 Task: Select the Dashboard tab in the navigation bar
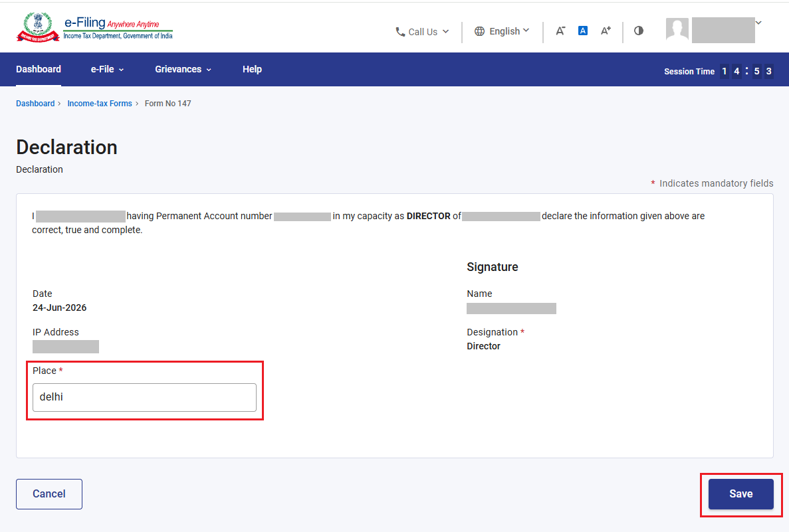(39, 69)
